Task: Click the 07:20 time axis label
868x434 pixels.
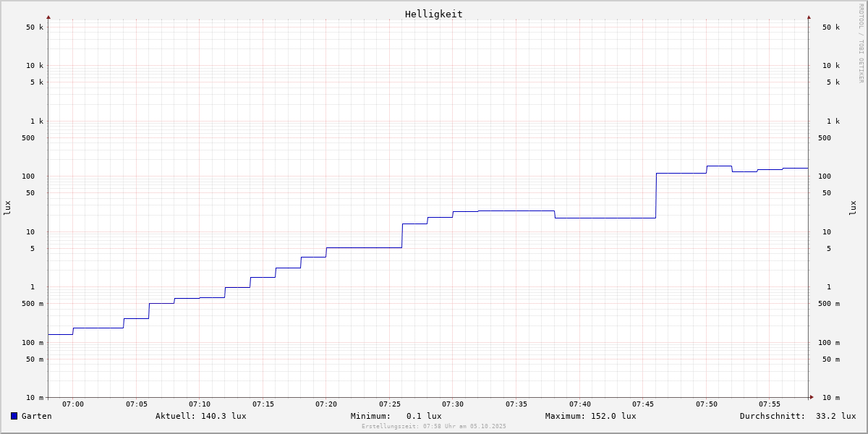Action: point(326,404)
